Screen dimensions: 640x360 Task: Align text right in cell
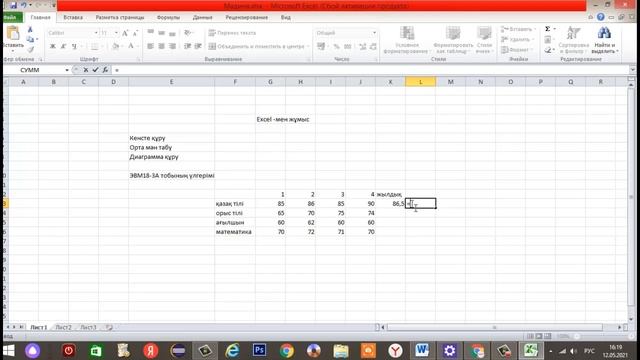[172, 47]
